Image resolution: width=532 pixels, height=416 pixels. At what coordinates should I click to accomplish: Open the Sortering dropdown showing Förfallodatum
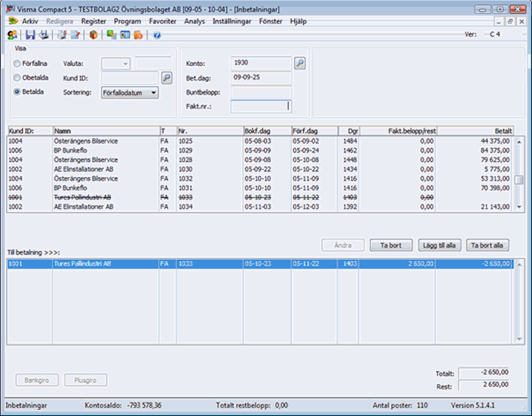(130, 93)
